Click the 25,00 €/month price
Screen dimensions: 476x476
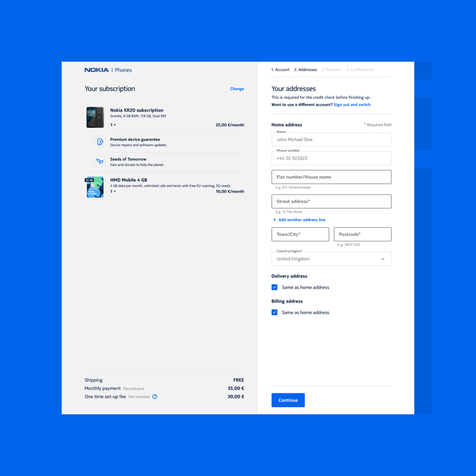230,125
